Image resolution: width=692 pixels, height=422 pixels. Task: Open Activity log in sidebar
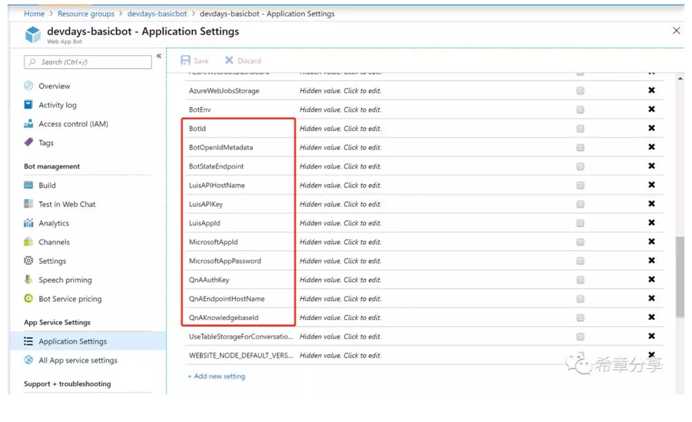point(57,105)
